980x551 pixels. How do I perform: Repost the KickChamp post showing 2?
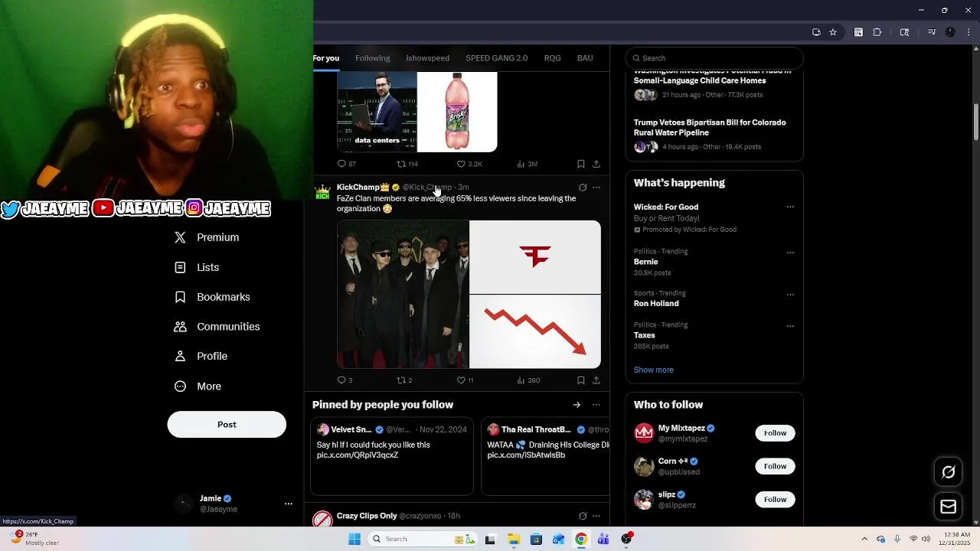coord(403,380)
